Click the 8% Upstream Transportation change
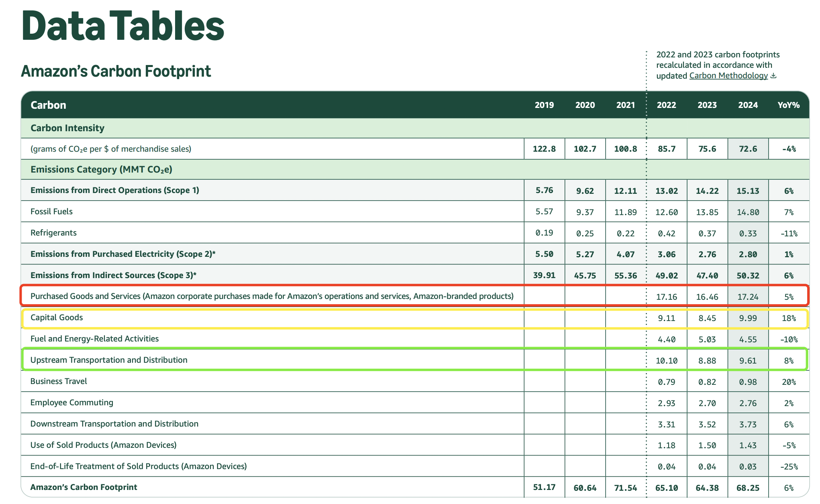 [x=789, y=361]
